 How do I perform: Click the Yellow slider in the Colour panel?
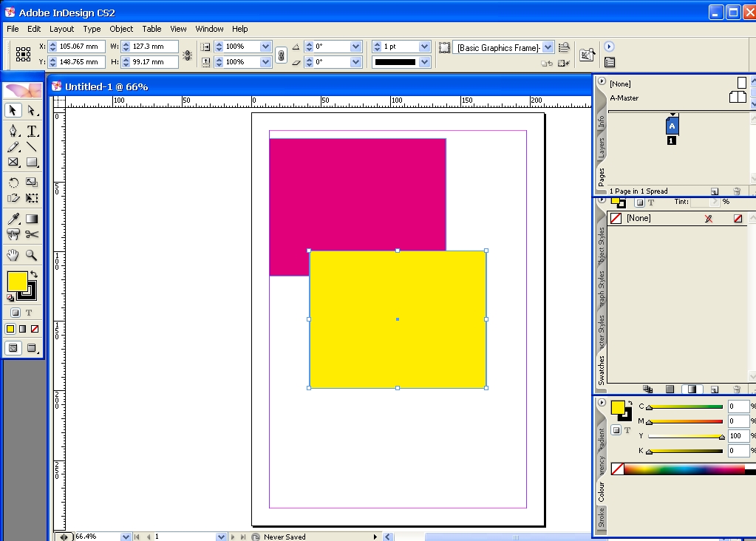[x=686, y=436]
